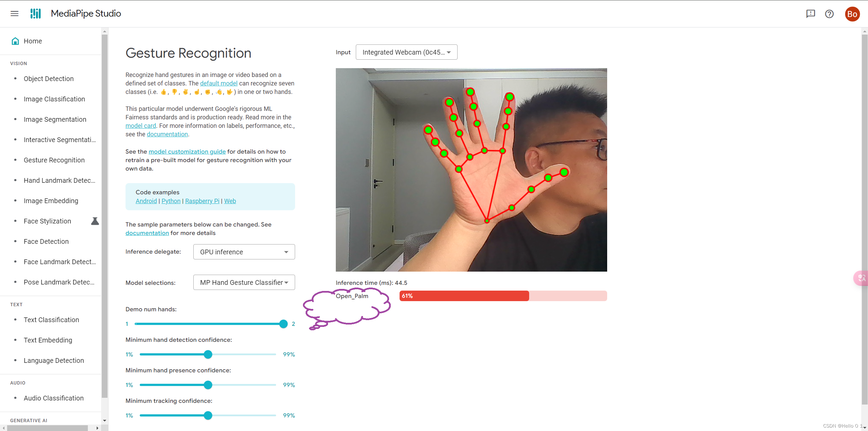Expand the Model selections dropdown menu
868x431 pixels.
tap(244, 283)
